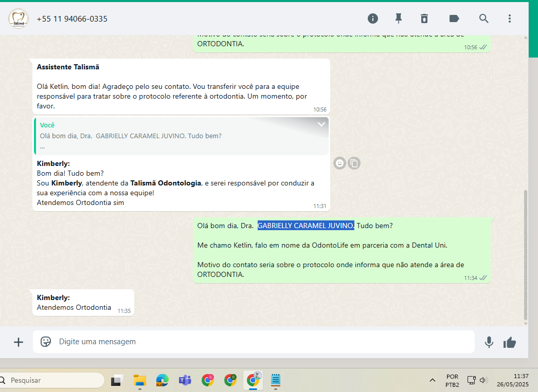Open the three-dot more options menu
The image size is (538, 392).
(x=510, y=18)
